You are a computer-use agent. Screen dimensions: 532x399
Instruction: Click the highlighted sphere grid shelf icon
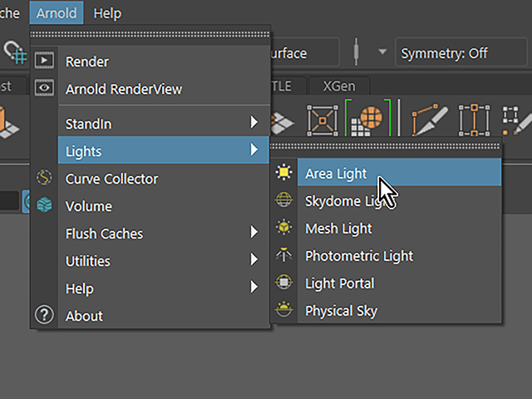point(367,118)
